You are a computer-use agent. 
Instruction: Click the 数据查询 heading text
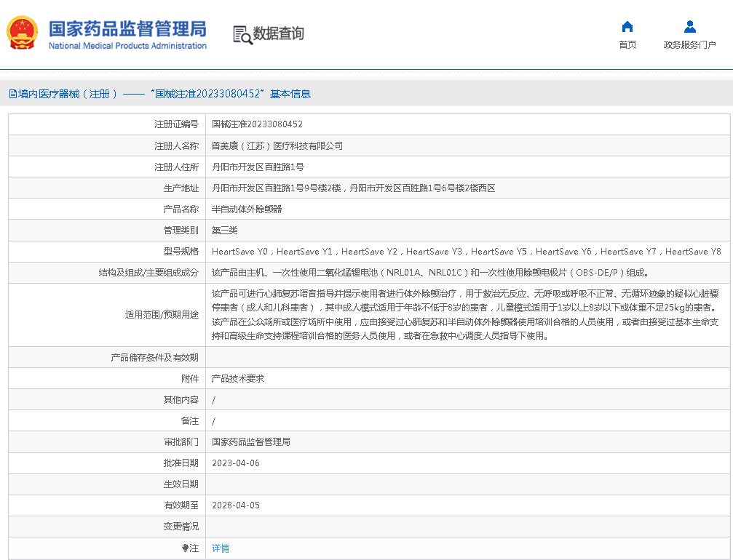click(279, 33)
